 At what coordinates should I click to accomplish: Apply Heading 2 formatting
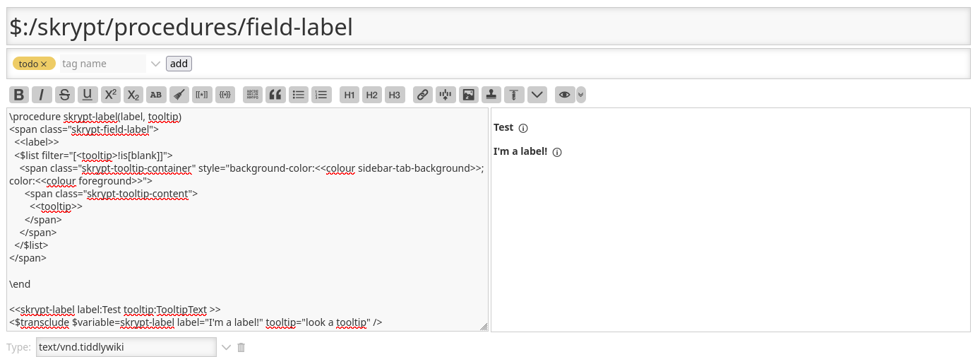tap(372, 95)
